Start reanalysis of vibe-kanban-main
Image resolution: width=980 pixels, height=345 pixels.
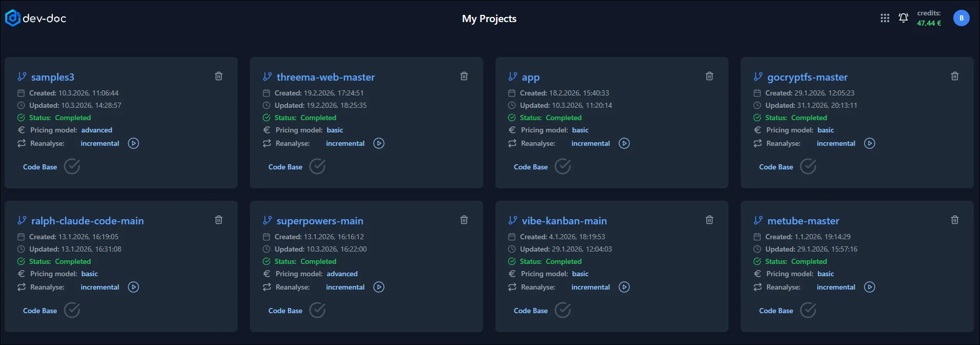point(624,287)
